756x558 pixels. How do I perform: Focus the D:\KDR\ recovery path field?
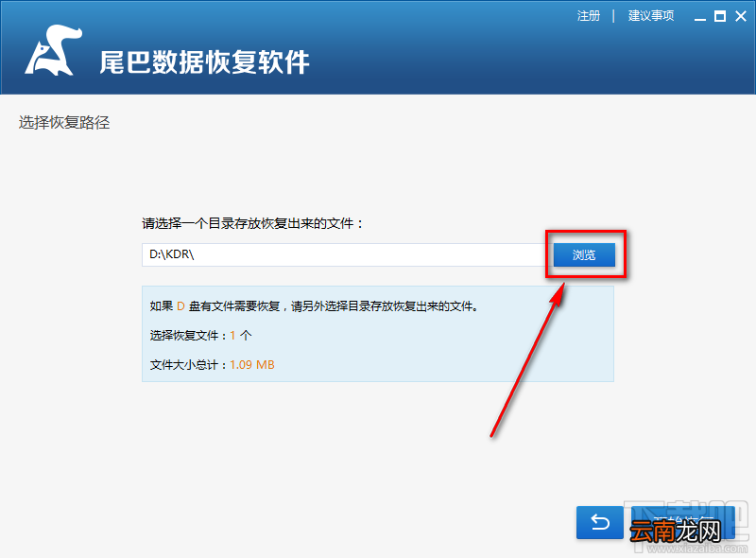tap(346, 254)
